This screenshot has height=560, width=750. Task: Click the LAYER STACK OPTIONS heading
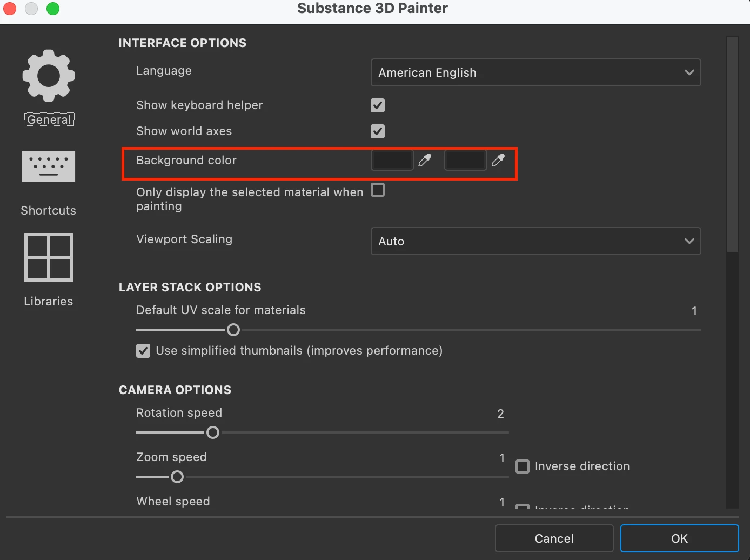point(190,287)
